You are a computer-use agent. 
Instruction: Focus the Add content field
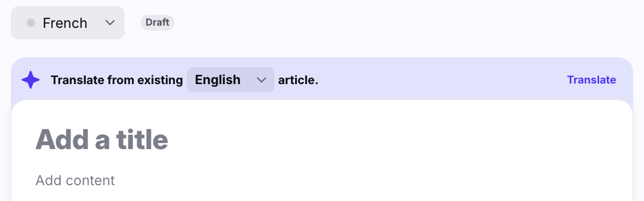[x=75, y=180]
